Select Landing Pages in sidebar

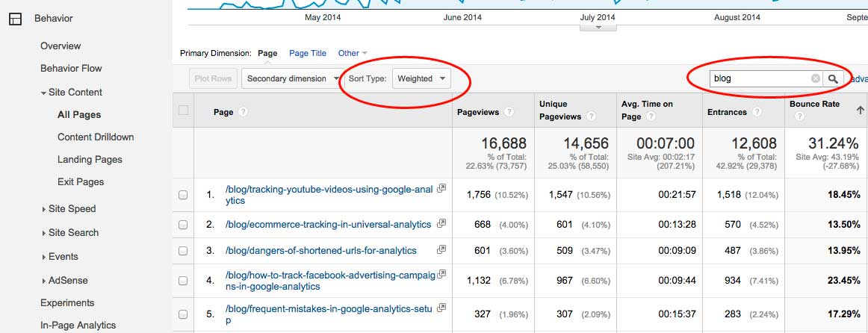[90, 160]
